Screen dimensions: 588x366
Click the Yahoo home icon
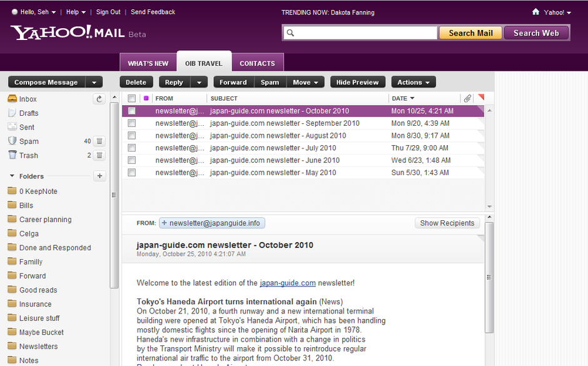(535, 12)
